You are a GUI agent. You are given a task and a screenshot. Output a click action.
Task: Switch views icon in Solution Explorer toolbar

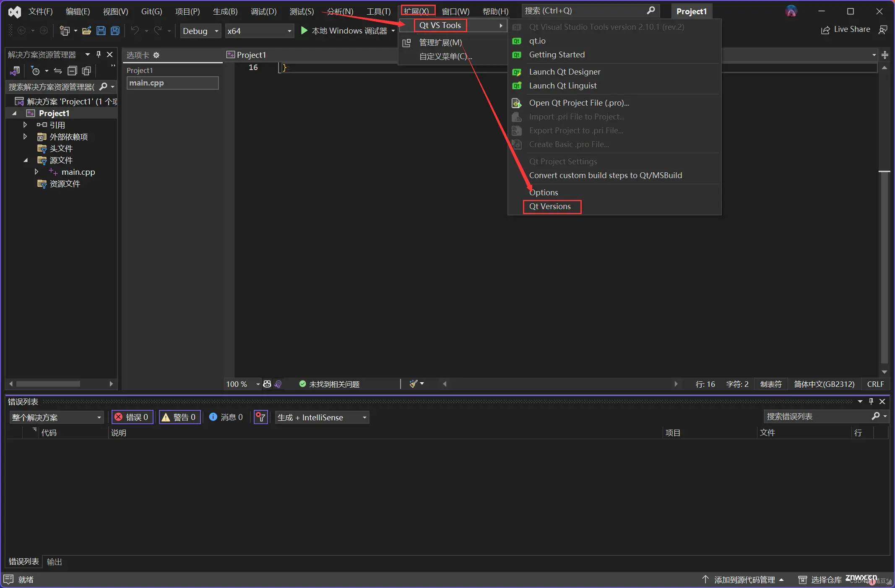pyautogui.click(x=15, y=71)
